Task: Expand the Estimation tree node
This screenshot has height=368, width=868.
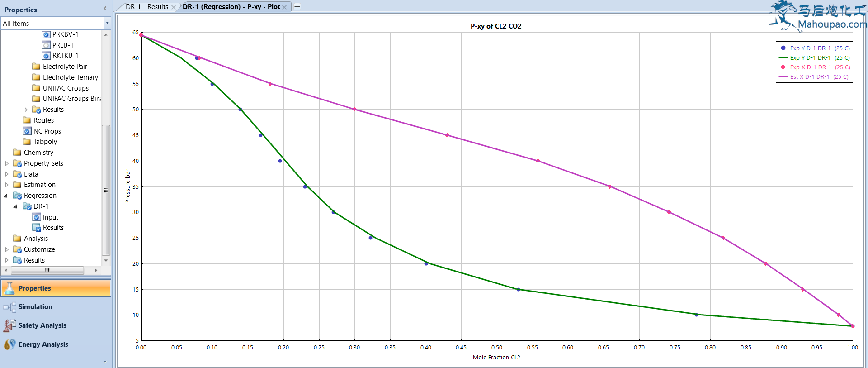Action: (7, 185)
